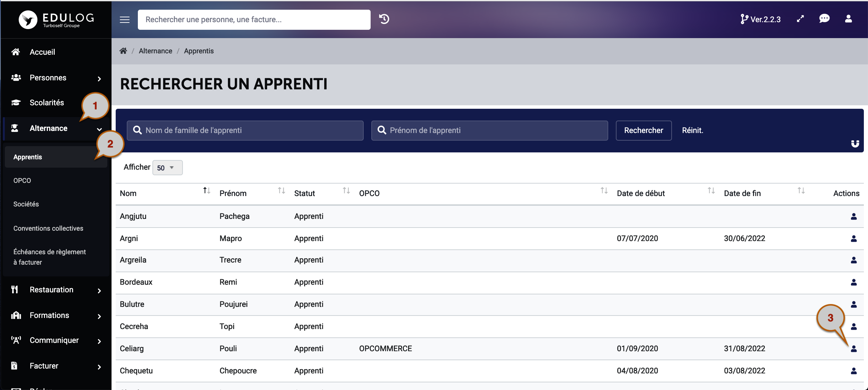Open the user account profile icon

click(848, 19)
